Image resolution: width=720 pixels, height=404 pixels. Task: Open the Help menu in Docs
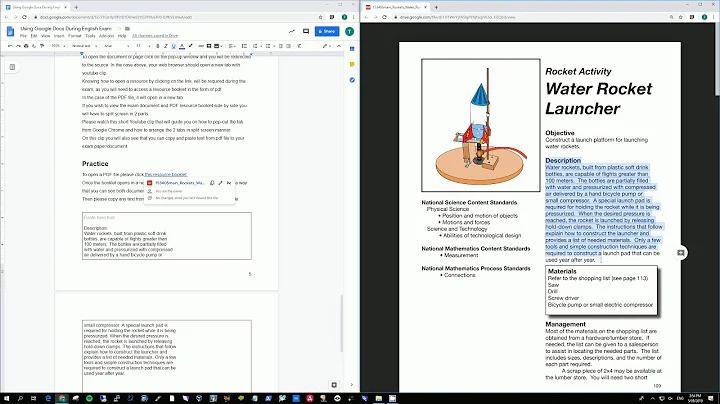pos(122,36)
